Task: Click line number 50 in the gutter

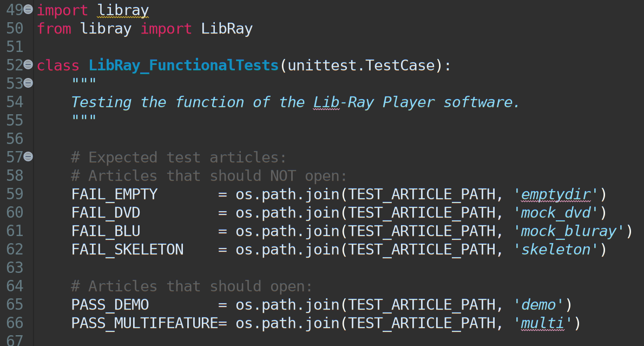Action: pos(15,28)
